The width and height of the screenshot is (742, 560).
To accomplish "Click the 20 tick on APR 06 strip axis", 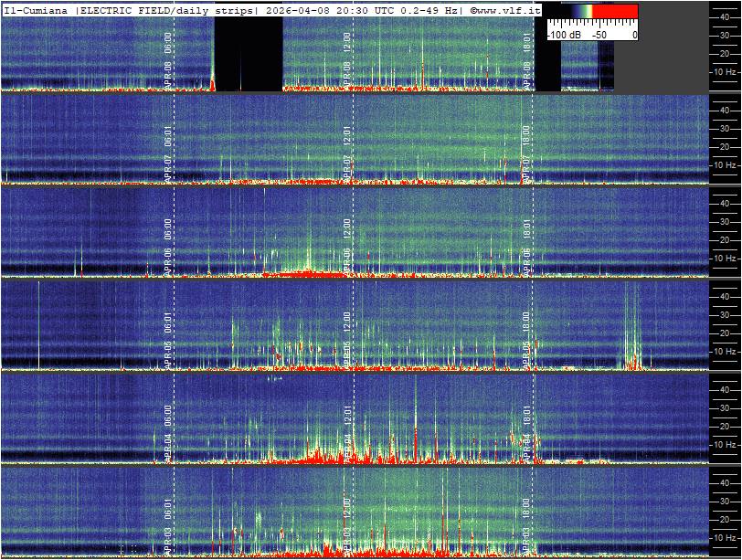I will tap(724, 240).
